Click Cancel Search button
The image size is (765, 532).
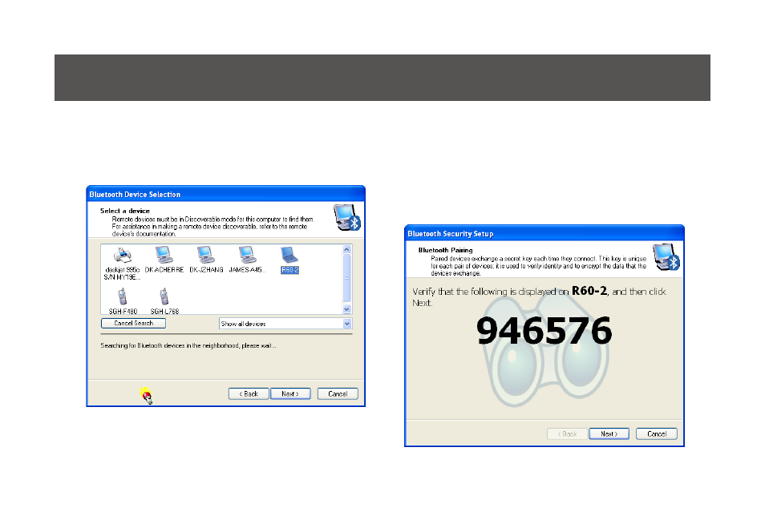coord(133,324)
